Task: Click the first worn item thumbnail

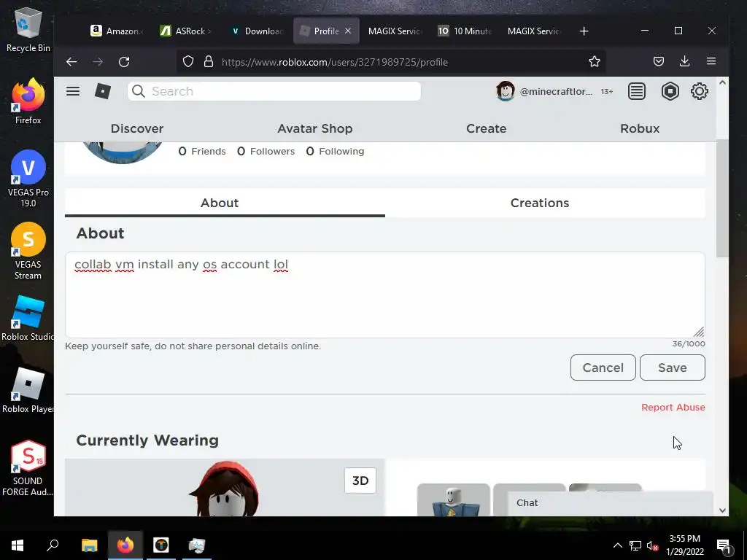Action: (454, 499)
